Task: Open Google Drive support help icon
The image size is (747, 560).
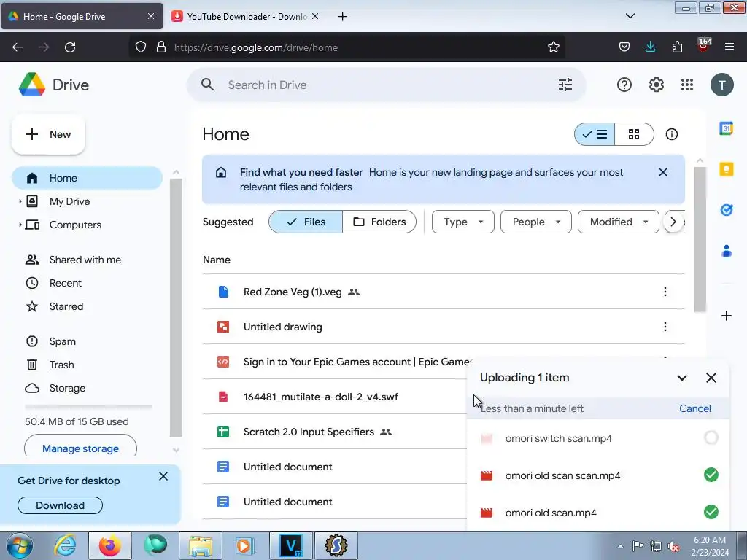Action: coord(624,85)
